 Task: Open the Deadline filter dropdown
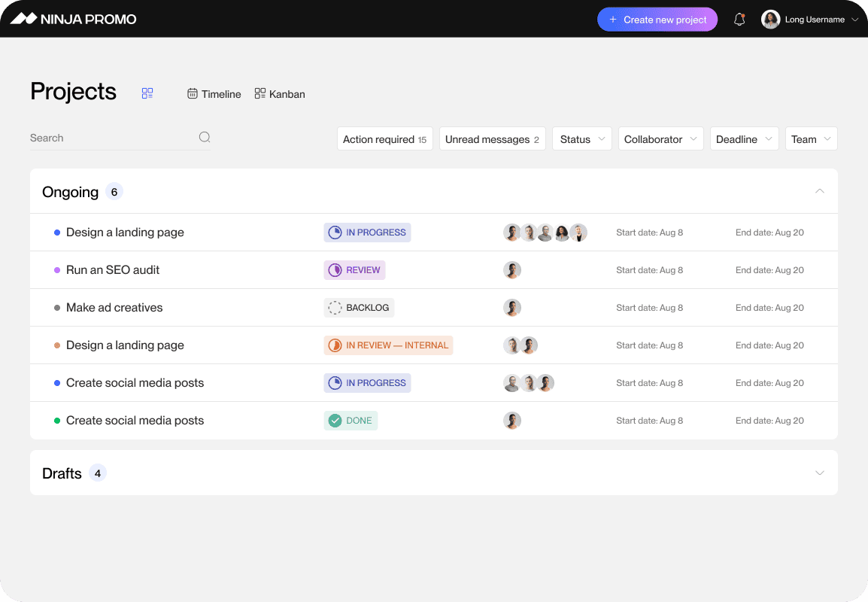click(744, 139)
